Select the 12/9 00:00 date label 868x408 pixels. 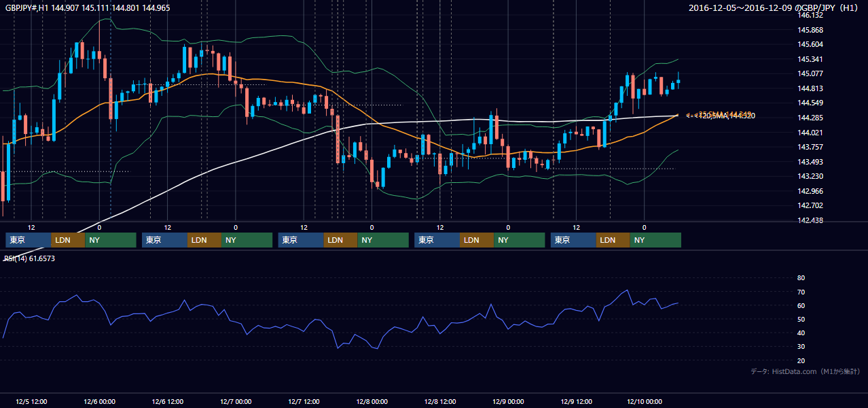pyautogui.click(x=507, y=401)
